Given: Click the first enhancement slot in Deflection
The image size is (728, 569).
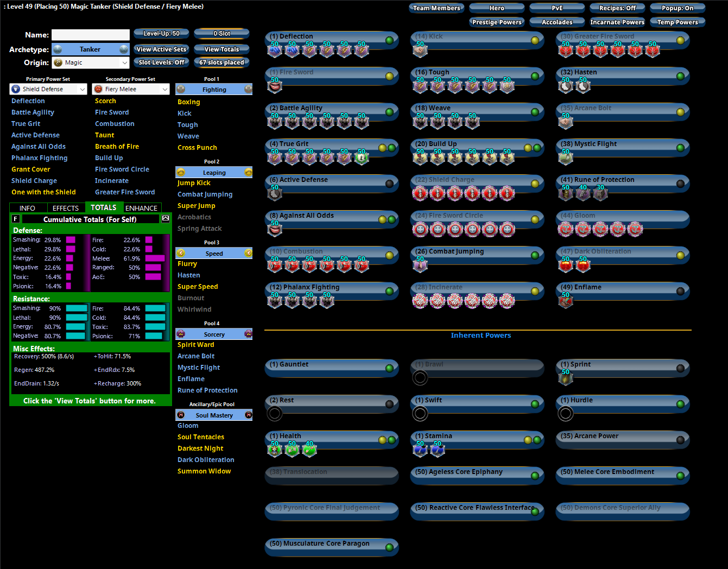Looking at the screenshot, I should coord(275,50).
